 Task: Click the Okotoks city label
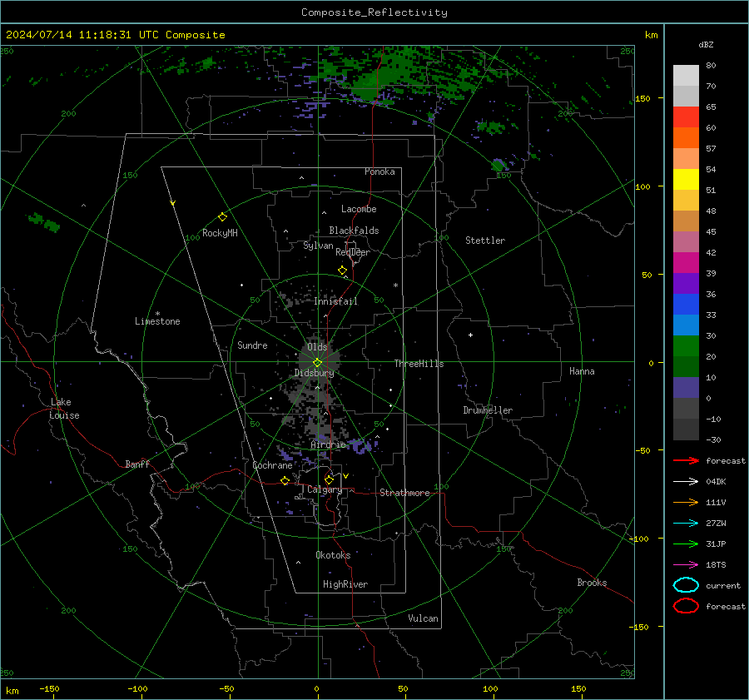click(333, 555)
